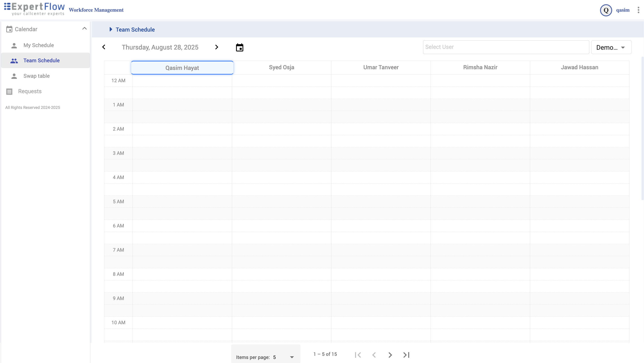Select the Qasim Hayat column header

tap(182, 68)
